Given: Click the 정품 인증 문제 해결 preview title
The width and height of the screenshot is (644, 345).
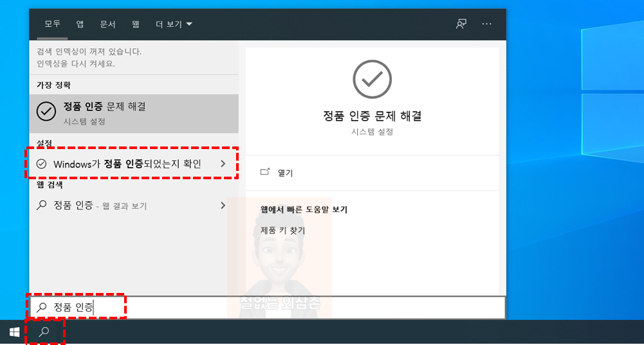Looking at the screenshot, I should click(x=372, y=116).
